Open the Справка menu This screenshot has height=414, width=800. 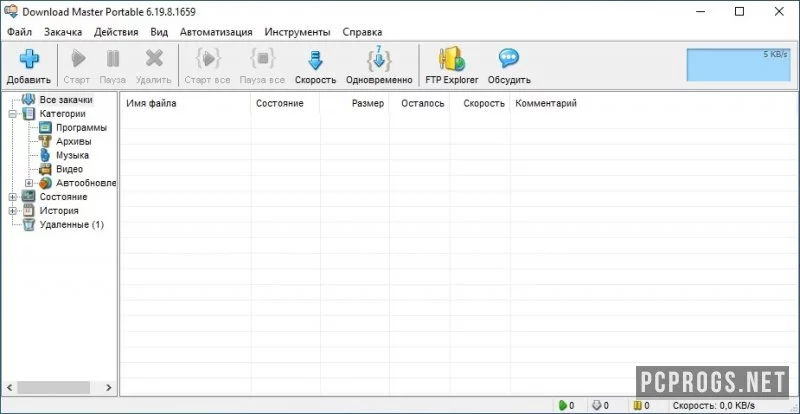pyautogui.click(x=362, y=32)
